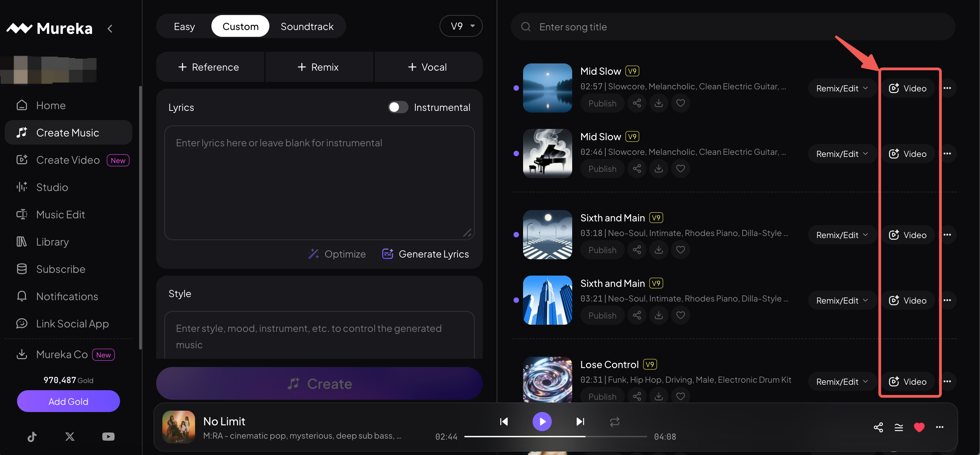Click Generate Lyrics
980x455 pixels.
tap(425, 254)
